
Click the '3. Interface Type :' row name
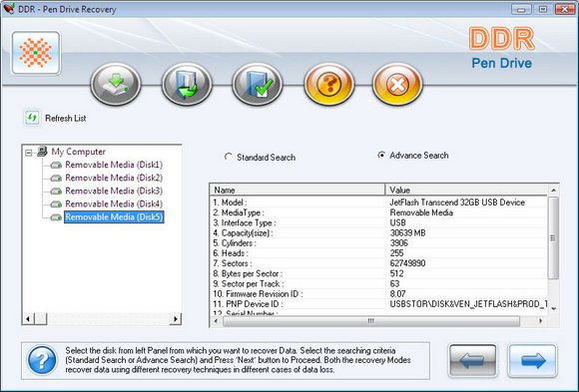tap(245, 223)
